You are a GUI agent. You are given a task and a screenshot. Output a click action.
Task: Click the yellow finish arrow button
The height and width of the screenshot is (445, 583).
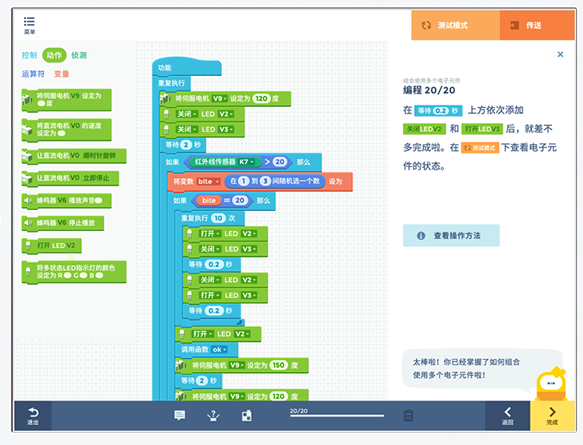click(x=552, y=416)
